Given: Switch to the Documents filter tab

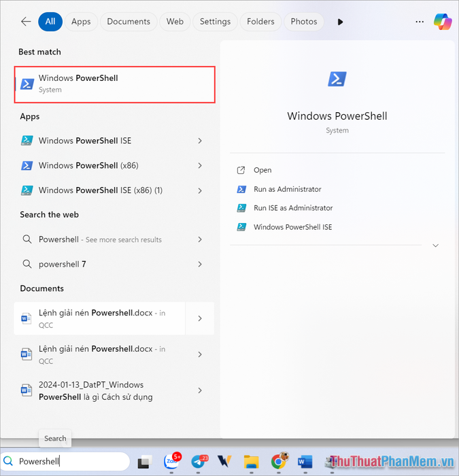Looking at the screenshot, I should pyautogui.click(x=129, y=22).
